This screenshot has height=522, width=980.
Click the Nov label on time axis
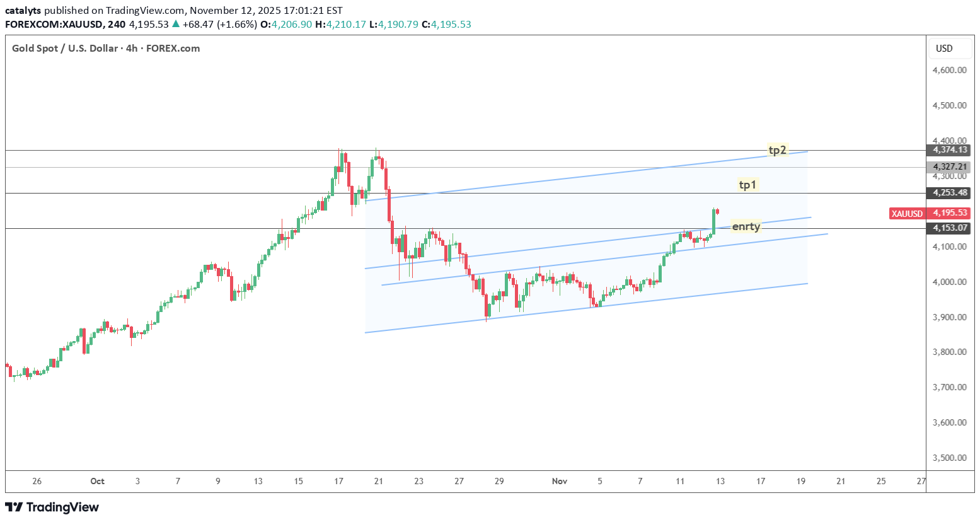click(x=559, y=481)
